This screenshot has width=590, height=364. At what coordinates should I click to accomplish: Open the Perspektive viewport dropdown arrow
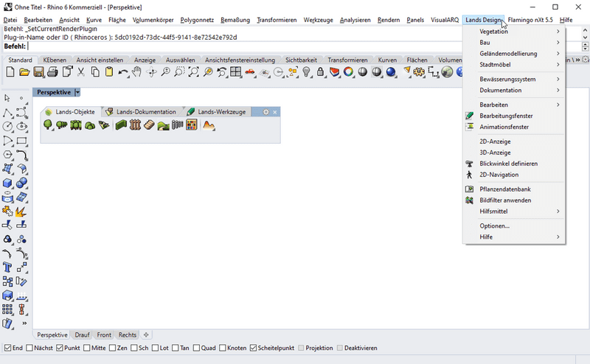[77, 92]
